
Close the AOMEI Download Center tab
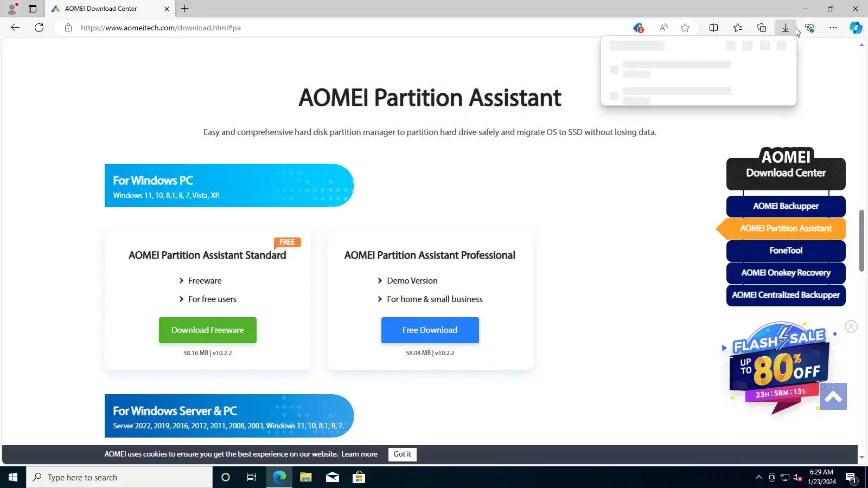click(x=167, y=9)
